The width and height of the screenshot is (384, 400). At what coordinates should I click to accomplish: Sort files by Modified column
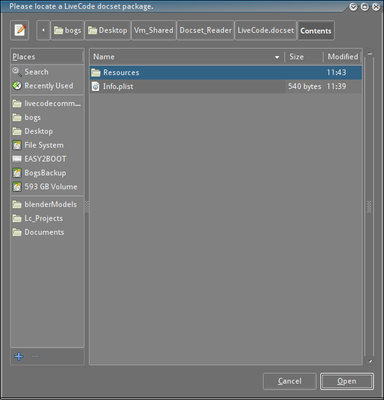click(343, 57)
